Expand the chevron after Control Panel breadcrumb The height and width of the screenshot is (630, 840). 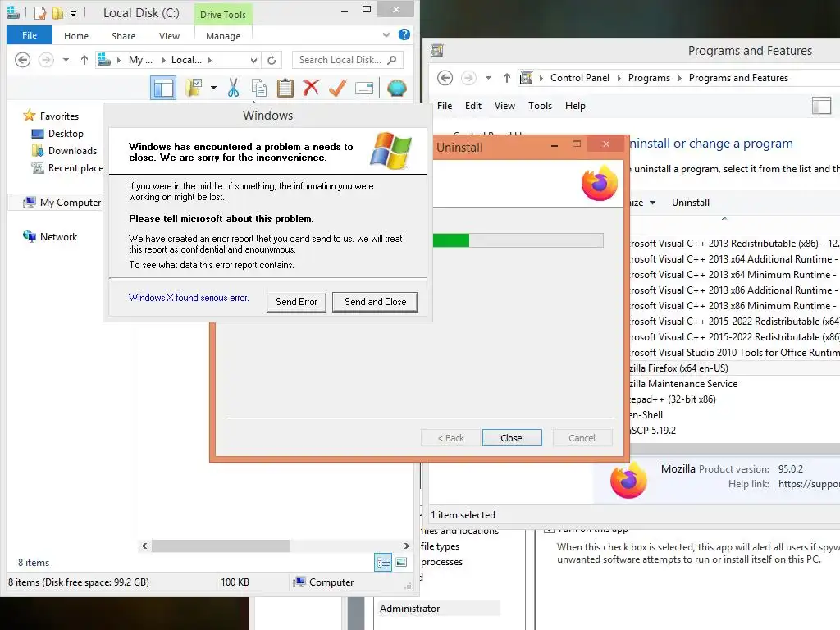click(619, 78)
